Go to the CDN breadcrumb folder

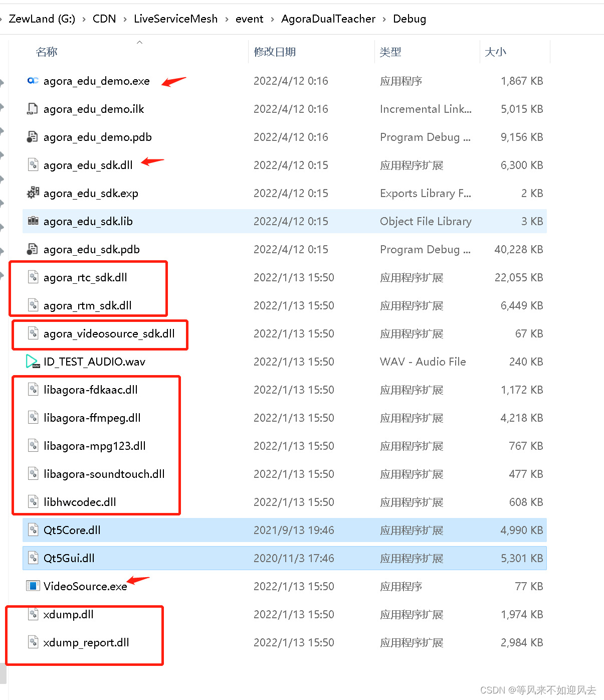point(104,19)
